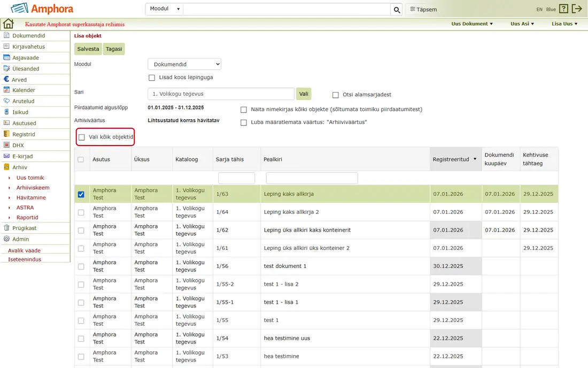Click the Asjavaade sidebar icon
Viewport: 588px width, 368px height.
pyautogui.click(x=6, y=57)
